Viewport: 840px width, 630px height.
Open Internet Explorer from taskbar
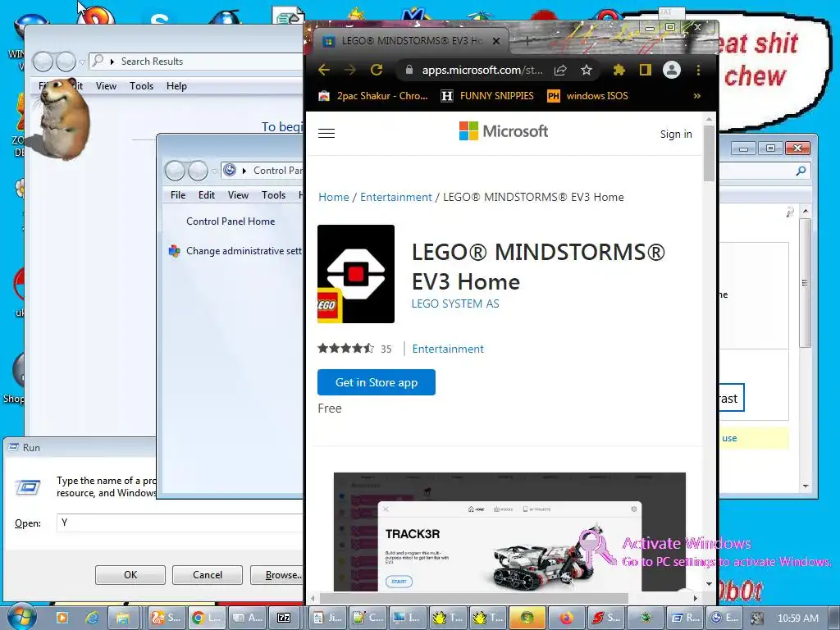[93, 618]
